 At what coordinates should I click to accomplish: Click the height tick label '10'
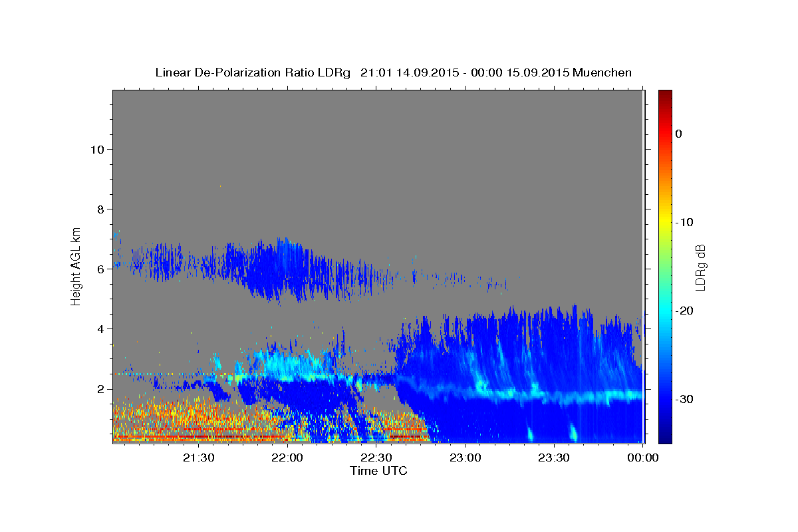(96, 149)
